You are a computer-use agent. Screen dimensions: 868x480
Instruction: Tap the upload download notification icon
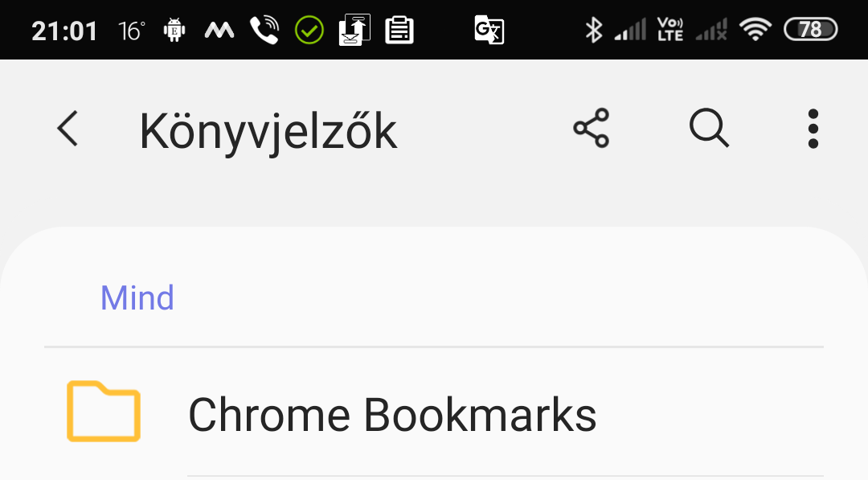354,30
